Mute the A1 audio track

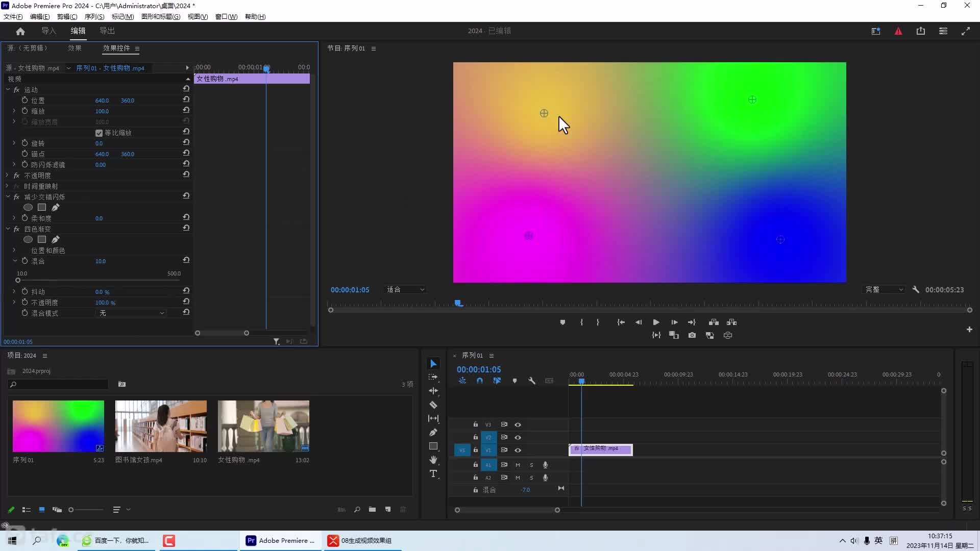518,465
